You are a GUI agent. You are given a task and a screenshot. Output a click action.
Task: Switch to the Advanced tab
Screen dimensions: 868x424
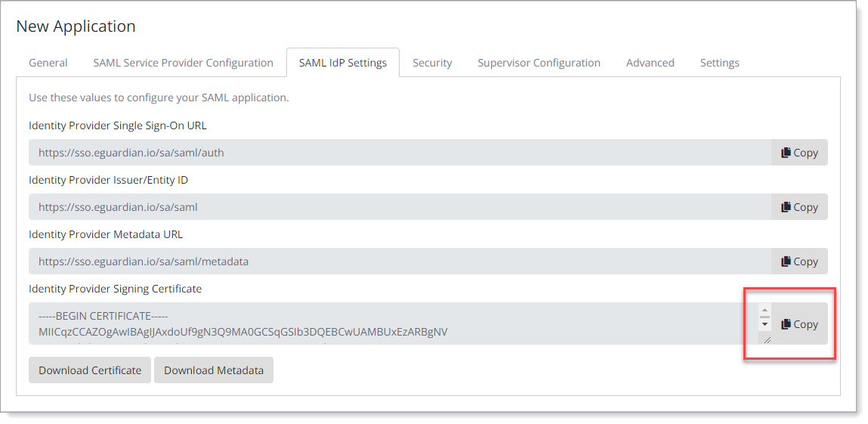click(650, 63)
